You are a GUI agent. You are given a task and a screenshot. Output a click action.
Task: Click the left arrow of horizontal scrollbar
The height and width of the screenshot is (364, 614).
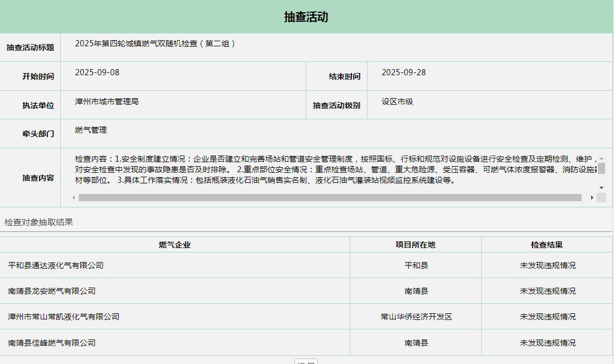[74, 198]
